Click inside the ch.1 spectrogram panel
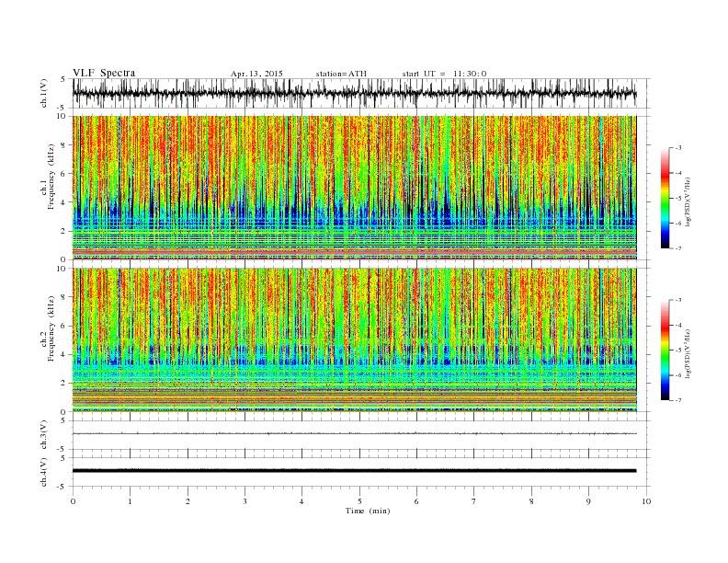728x563 pixels. pos(354,188)
